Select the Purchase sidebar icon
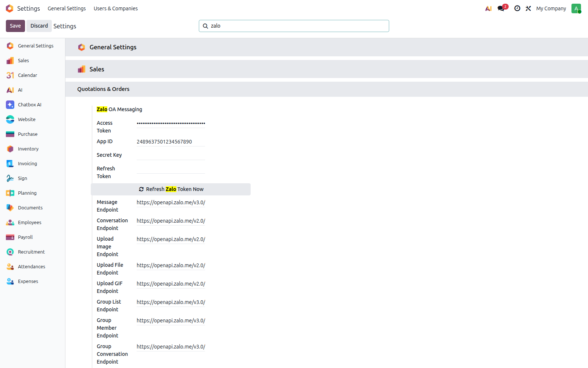 click(10, 134)
